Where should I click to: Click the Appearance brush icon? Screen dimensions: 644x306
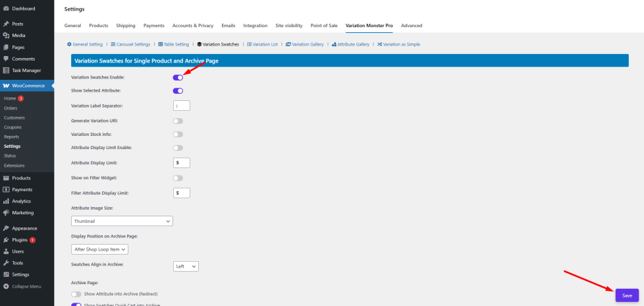(6, 228)
